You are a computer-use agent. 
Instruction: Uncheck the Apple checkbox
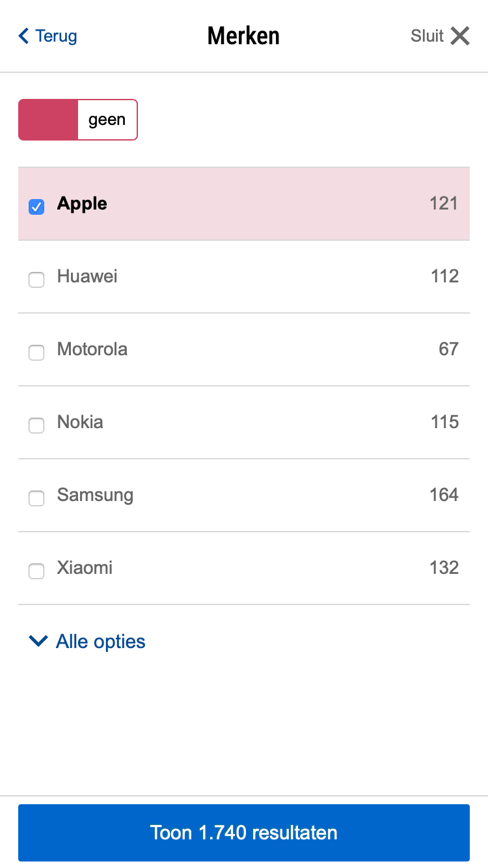tap(36, 207)
